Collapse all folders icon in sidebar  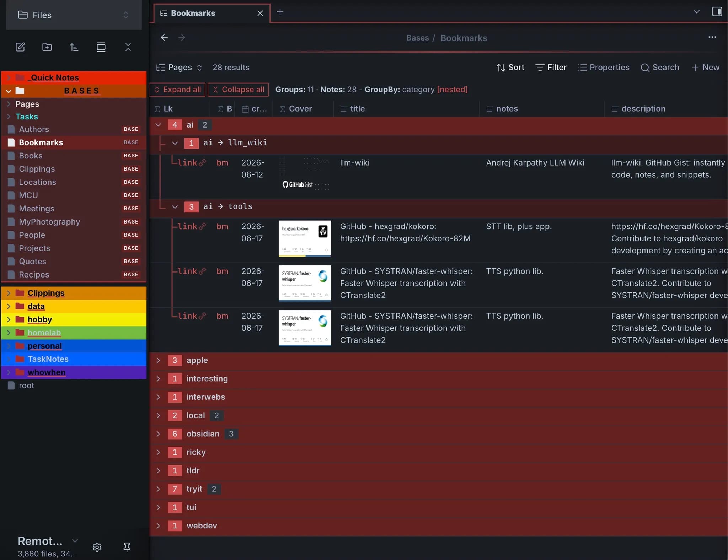128,47
